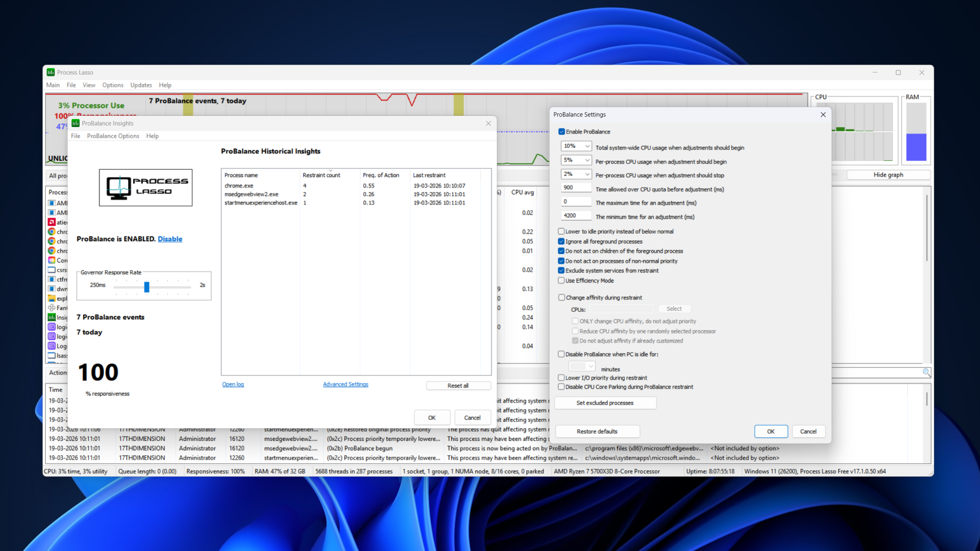Click the Open log link

coord(233,385)
